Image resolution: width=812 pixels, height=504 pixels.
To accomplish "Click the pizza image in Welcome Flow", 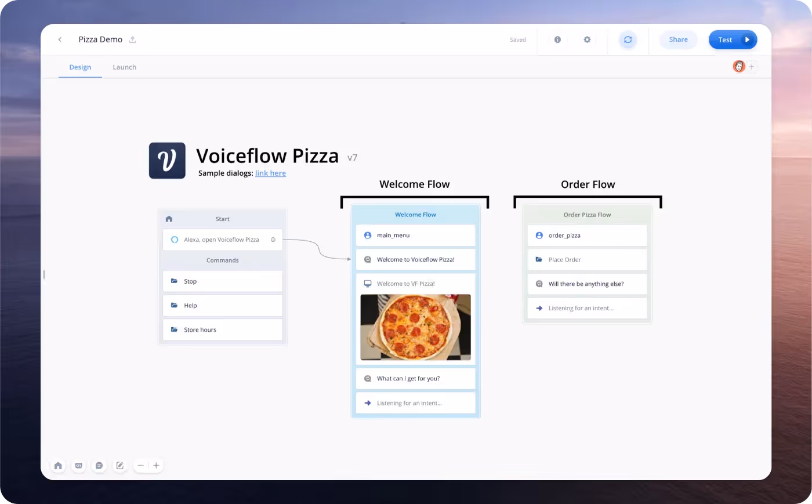I will 415,327.
